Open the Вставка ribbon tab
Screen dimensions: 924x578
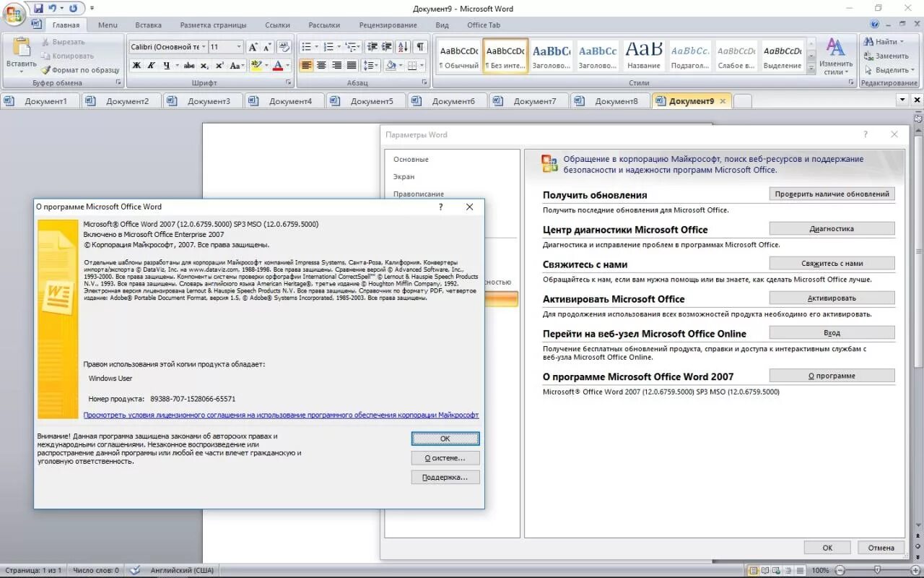(148, 25)
